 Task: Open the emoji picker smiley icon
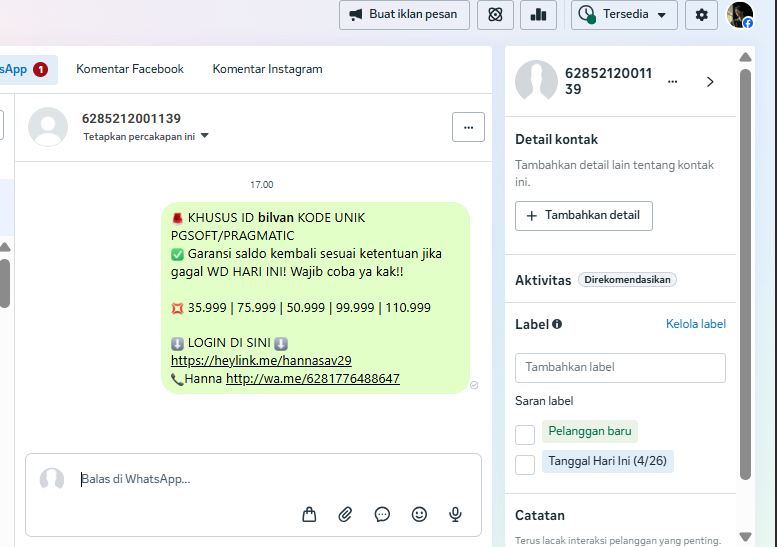[x=419, y=514]
